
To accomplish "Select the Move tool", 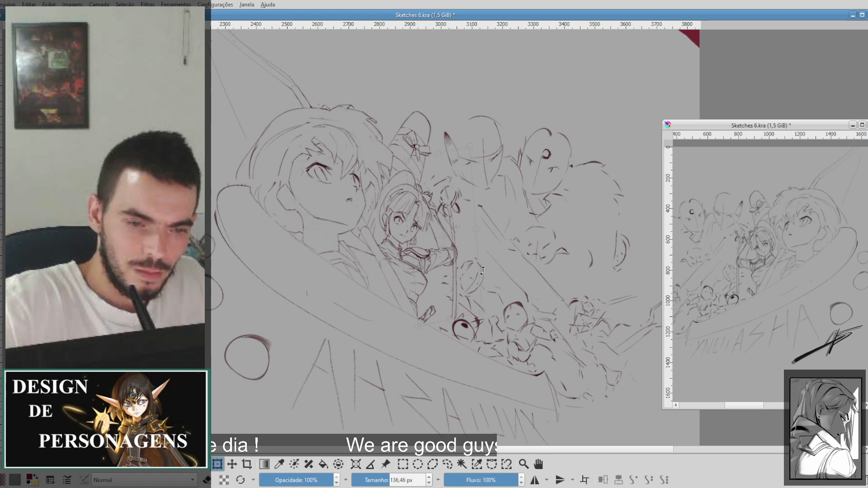I will click(x=232, y=464).
